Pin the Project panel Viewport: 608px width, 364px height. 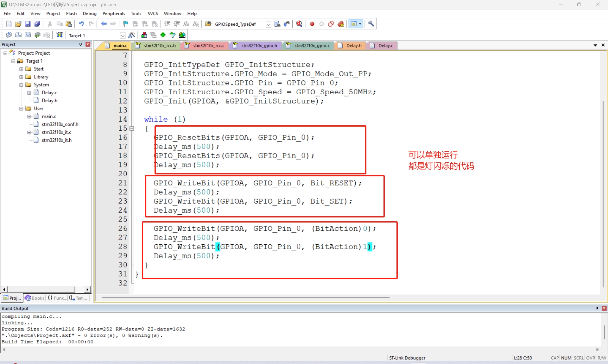[80, 44]
